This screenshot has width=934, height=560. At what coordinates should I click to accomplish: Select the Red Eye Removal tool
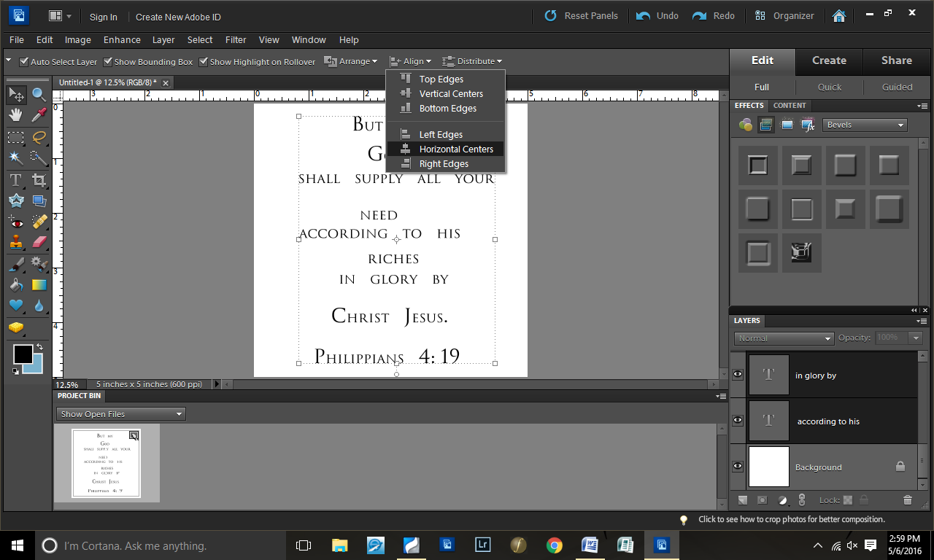(x=15, y=222)
